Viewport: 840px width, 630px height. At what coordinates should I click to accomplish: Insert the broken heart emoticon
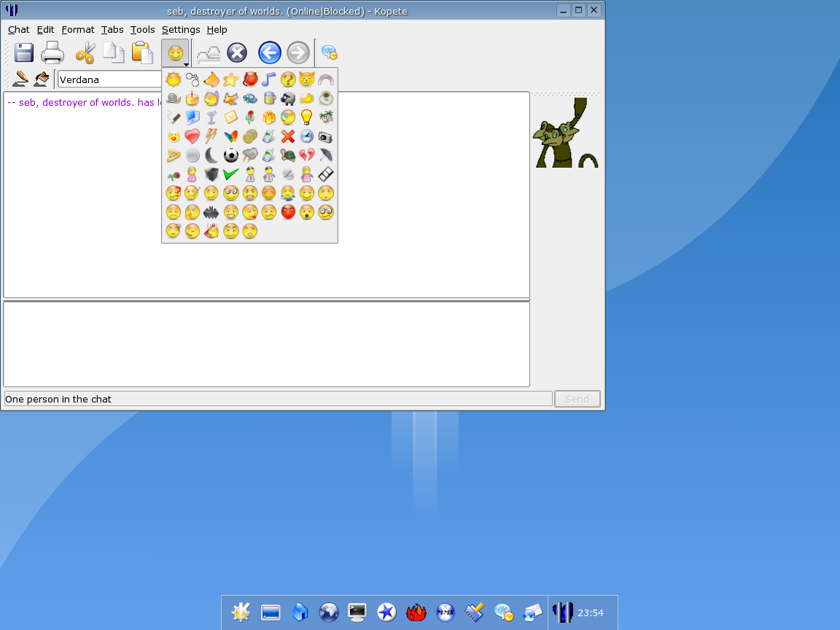tap(306, 155)
